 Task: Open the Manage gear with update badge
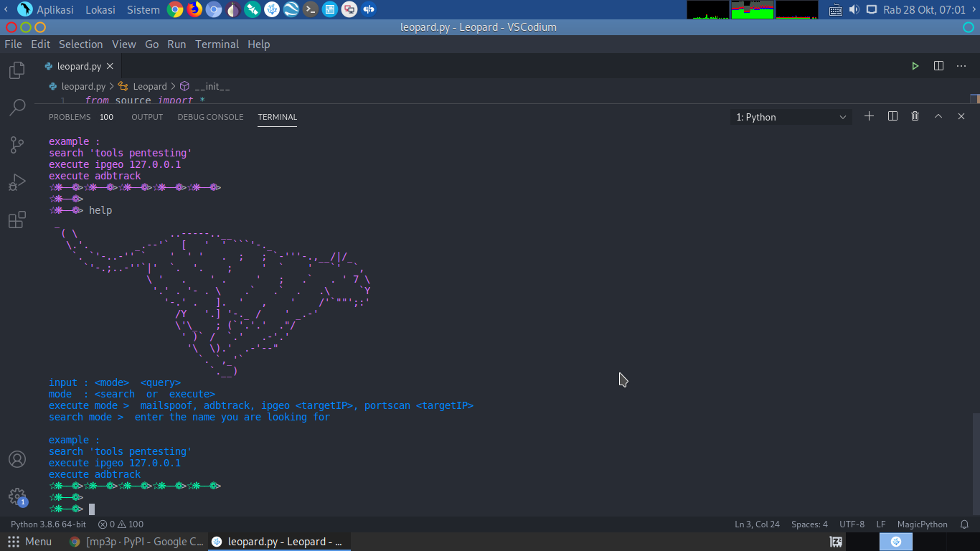point(17,496)
